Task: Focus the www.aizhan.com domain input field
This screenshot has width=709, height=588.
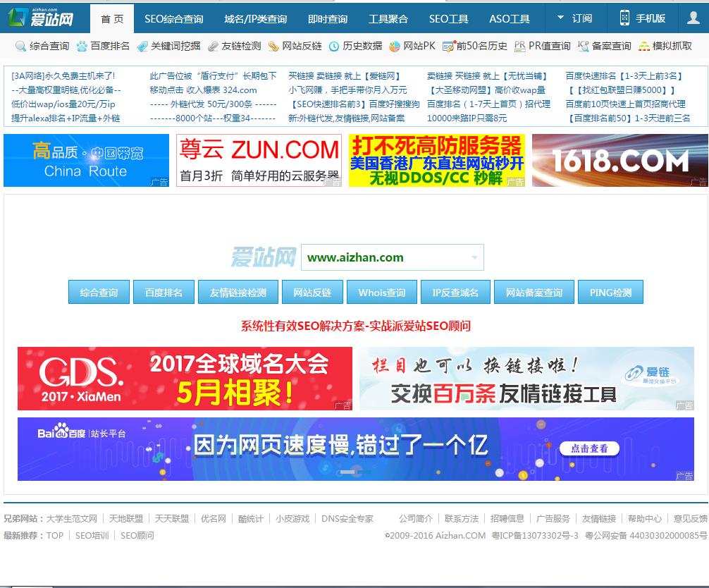Action: [393, 257]
